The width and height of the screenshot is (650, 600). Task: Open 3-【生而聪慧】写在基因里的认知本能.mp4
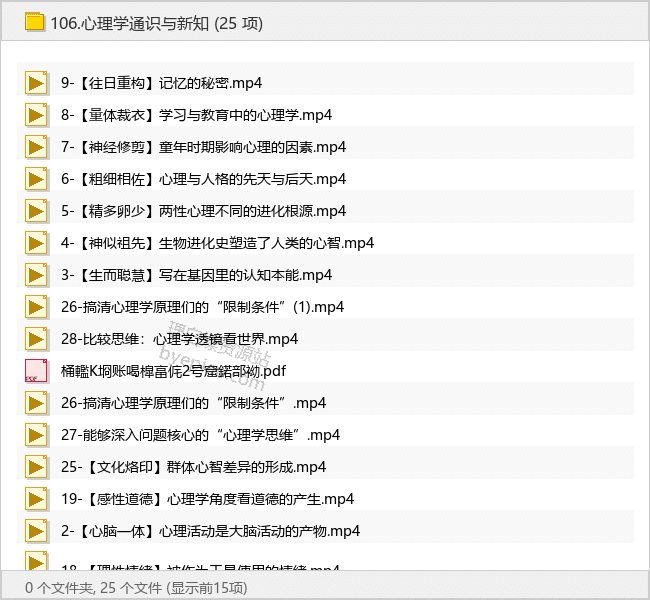(196, 275)
